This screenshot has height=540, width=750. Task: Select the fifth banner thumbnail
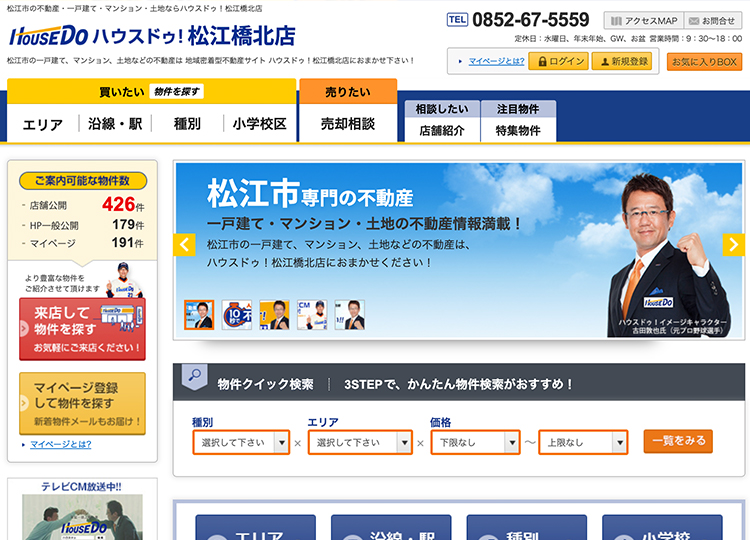(x=350, y=315)
